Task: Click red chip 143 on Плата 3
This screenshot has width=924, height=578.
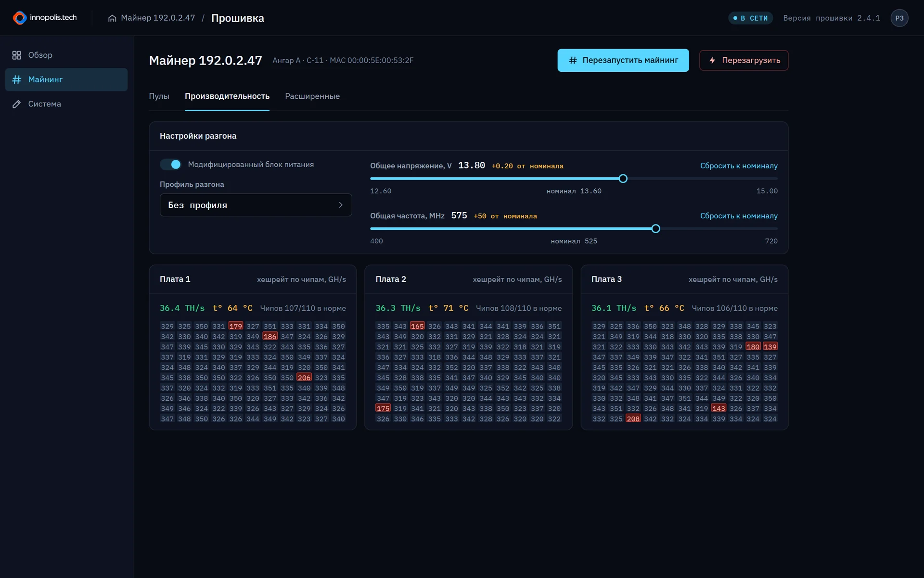Action: click(719, 408)
